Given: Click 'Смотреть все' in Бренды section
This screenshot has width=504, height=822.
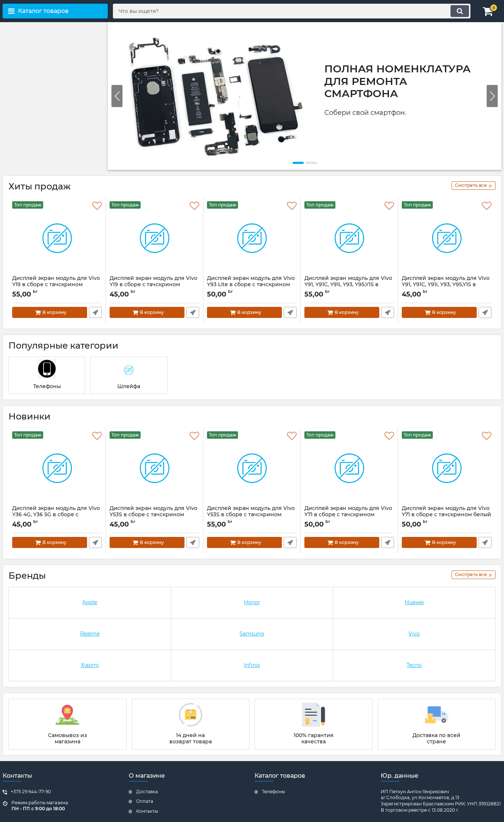Looking at the screenshot, I should [473, 575].
